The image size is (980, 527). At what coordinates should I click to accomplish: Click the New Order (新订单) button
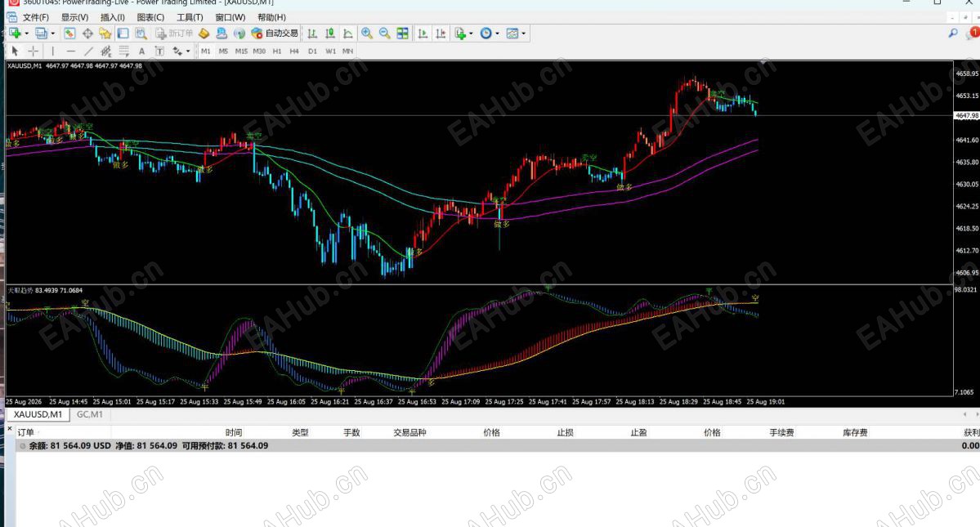(x=174, y=33)
